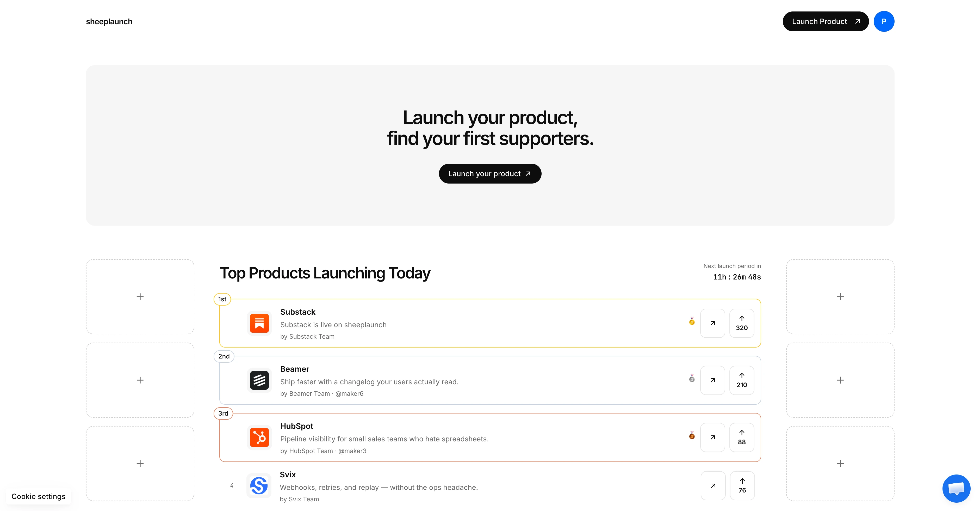Open the Beamer product title
The image size is (980, 511).
294,369
